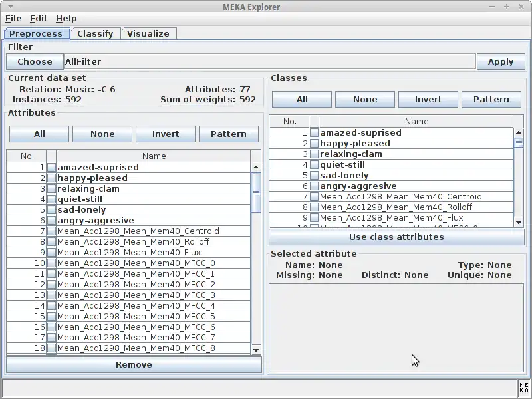532x399 pixels.
Task: Check angry-aggresive in the Classes panel
Action: click(313, 186)
